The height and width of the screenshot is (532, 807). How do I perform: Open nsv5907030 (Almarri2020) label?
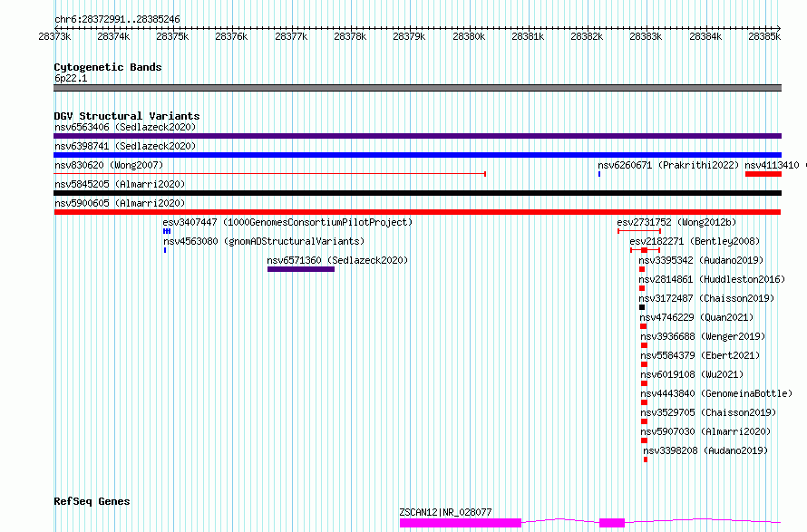[x=705, y=431]
